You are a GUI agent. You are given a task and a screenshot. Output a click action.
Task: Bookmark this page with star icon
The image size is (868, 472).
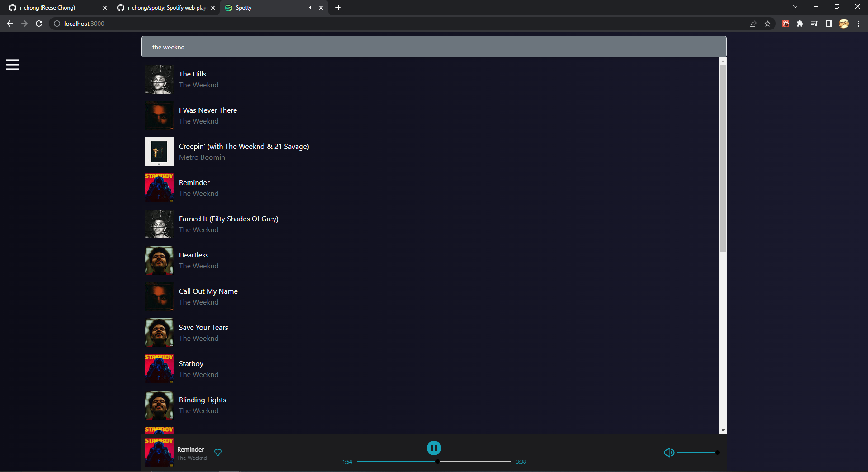tap(768, 24)
